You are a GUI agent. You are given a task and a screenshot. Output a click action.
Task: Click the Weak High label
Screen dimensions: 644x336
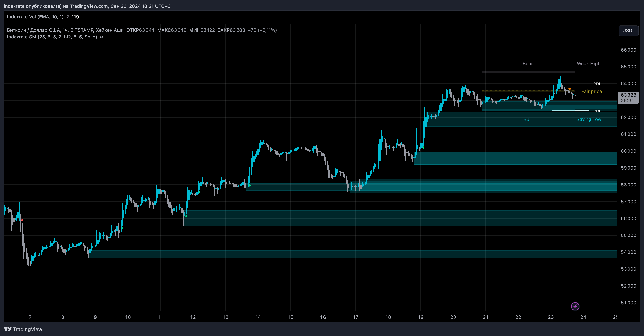tap(589, 64)
